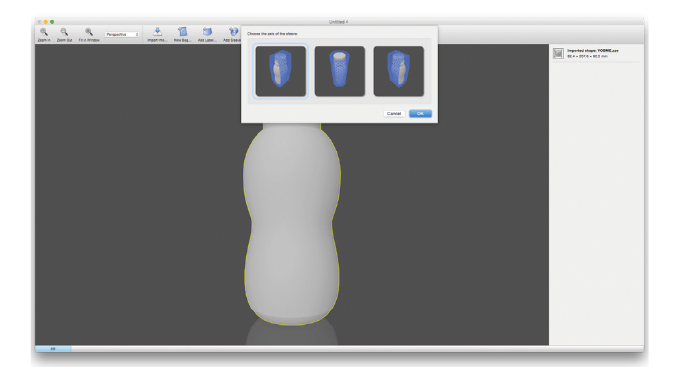Image resolution: width=680 pixels, height=380 pixels.
Task: Click the blue status indicator at bottom-left
Action: (x=53, y=349)
